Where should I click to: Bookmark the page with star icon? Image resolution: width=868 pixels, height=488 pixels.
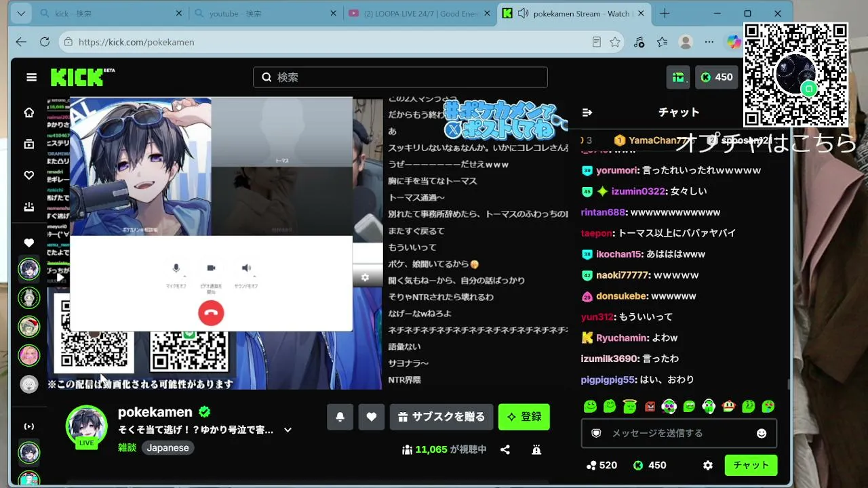(615, 42)
